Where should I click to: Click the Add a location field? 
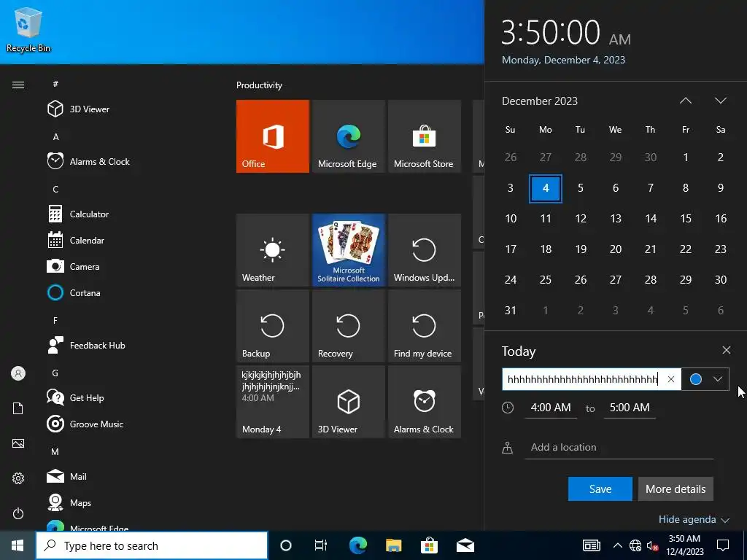[619, 447]
